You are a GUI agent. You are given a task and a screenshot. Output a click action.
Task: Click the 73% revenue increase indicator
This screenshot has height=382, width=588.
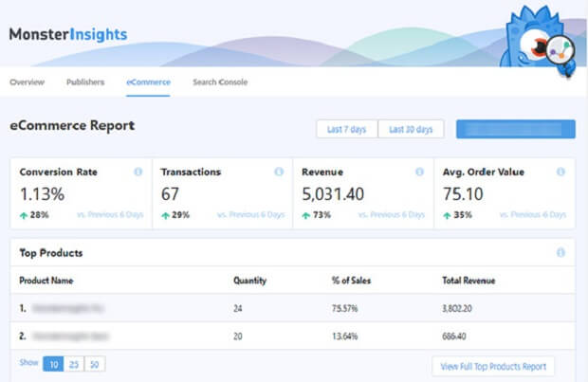click(317, 215)
